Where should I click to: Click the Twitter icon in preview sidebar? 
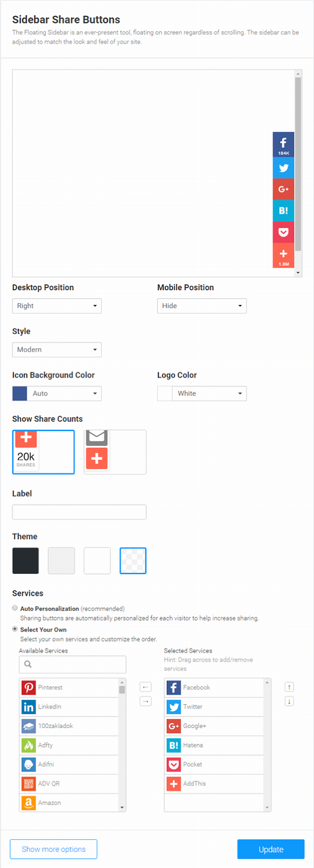coord(283,168)
